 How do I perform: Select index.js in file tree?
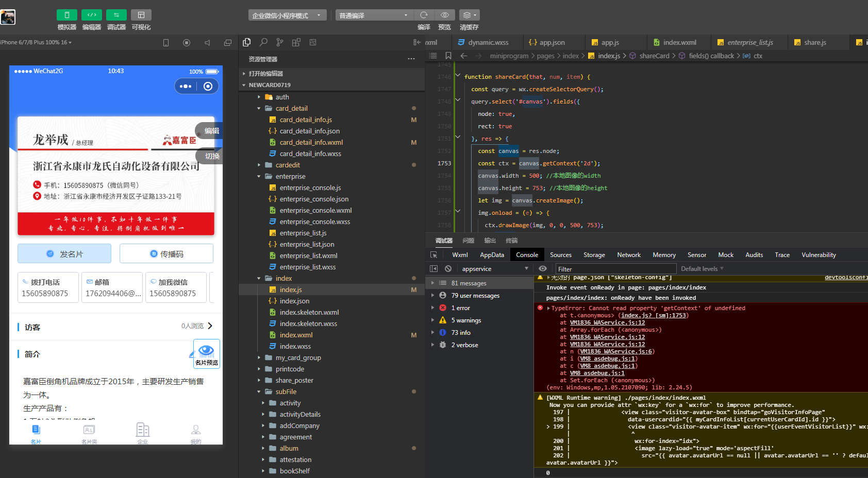pyautogui.click(x=331, y=289)
